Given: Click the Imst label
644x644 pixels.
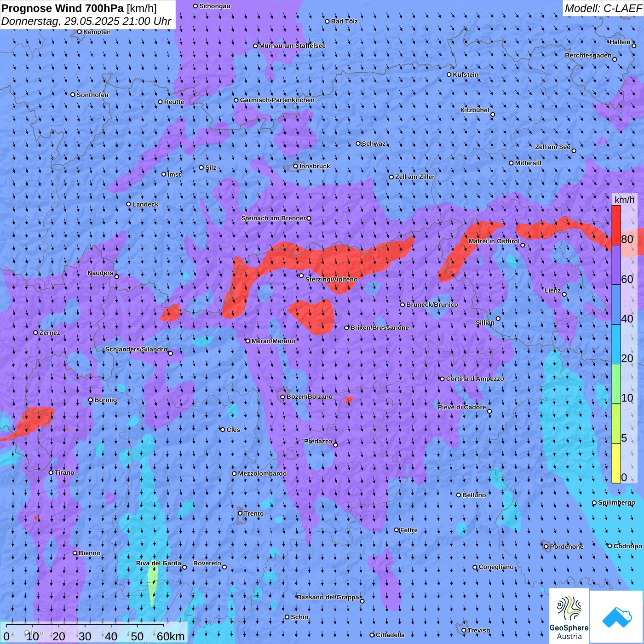Looking at the screenshot, I should coord(174,174).
